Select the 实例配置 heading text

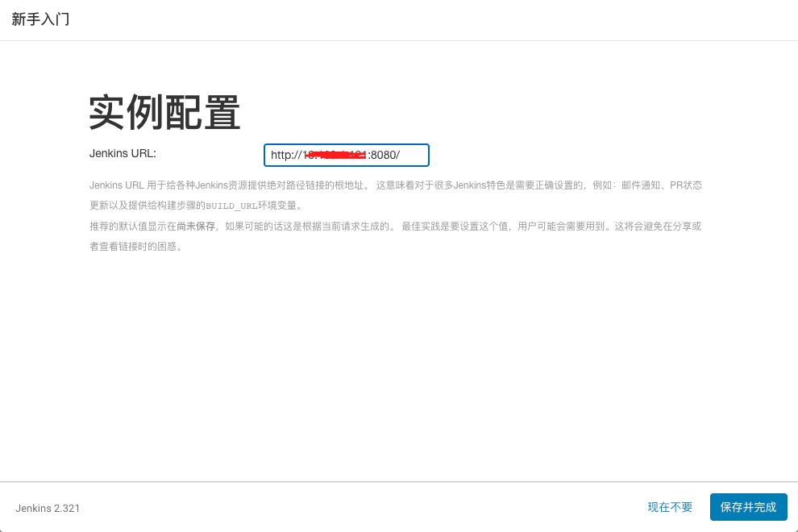click(164, 113)
